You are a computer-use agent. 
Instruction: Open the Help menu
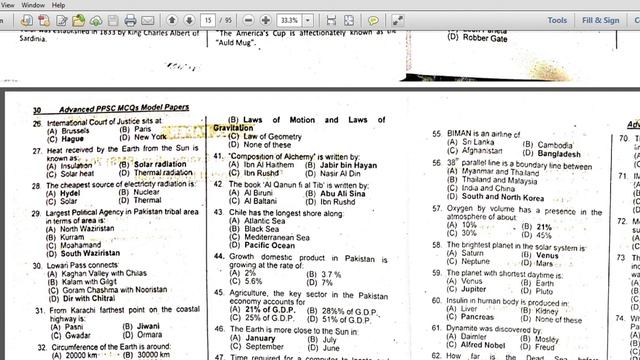tap(58, 5)
